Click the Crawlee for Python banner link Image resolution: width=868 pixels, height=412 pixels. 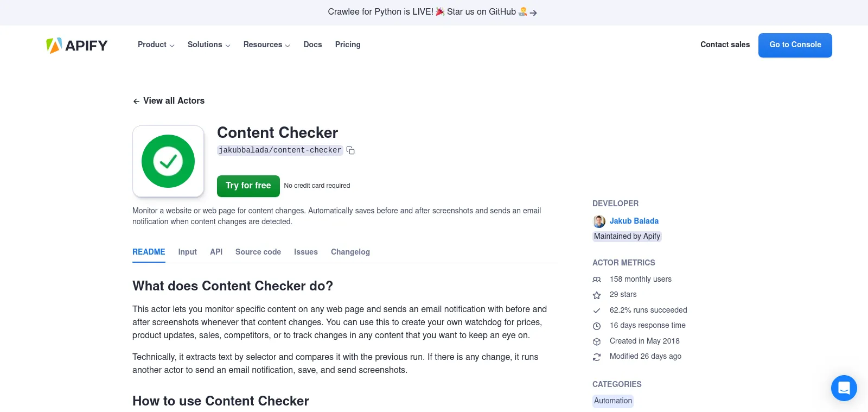432,12
